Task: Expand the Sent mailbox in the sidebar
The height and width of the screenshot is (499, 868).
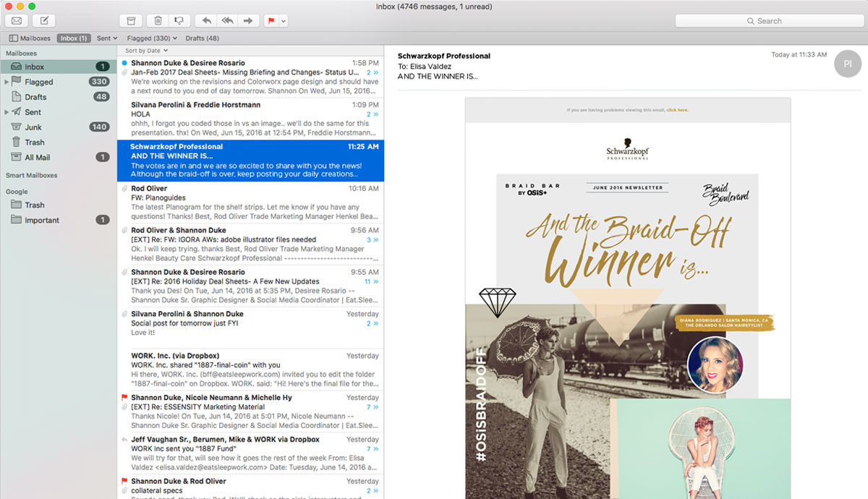Action: [x=7, y=112]
